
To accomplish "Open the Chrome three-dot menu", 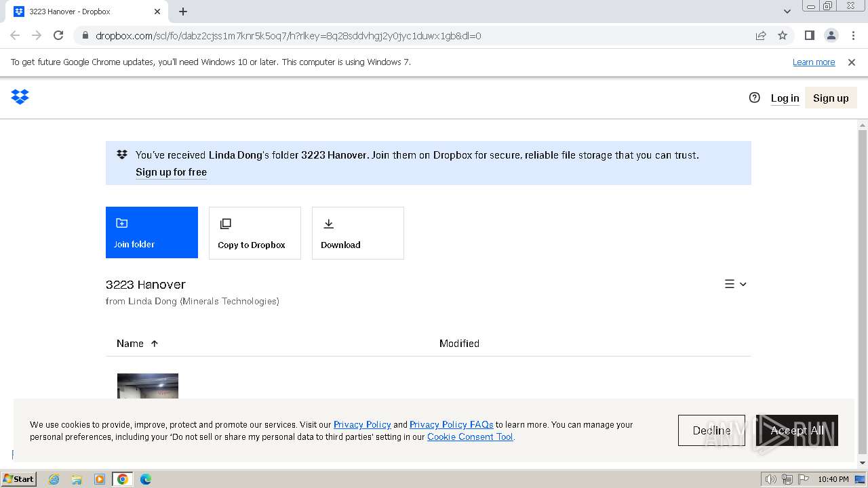I will click(853, 35).
